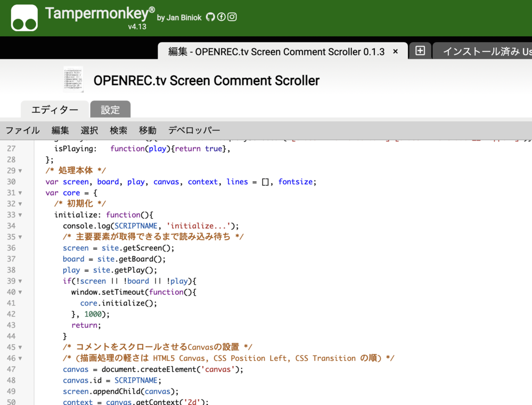Collapse code fold at line 39

click(x=20, y=281)
